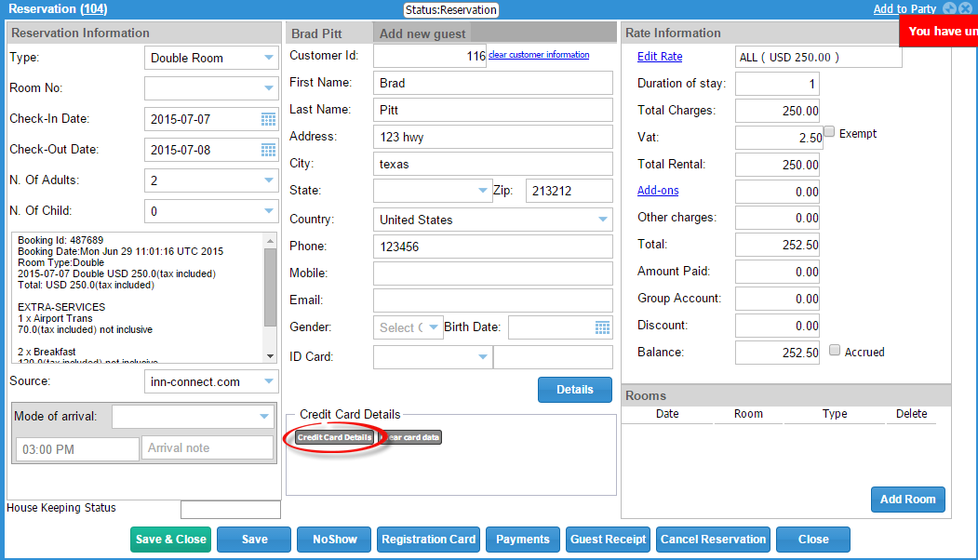The width and height of the screenshot is (978, 560).
Task: Tick the Vat Exempt checkbox
Action: [829, 133]
